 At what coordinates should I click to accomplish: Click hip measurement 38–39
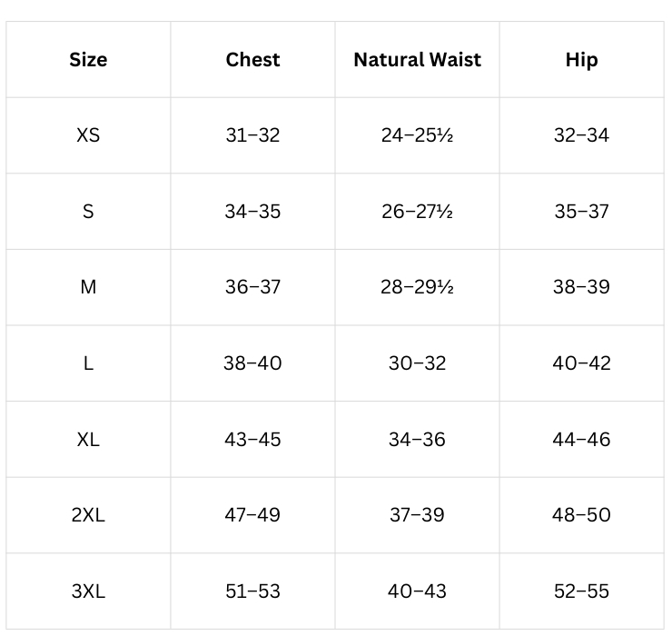[x=581, y=287]
